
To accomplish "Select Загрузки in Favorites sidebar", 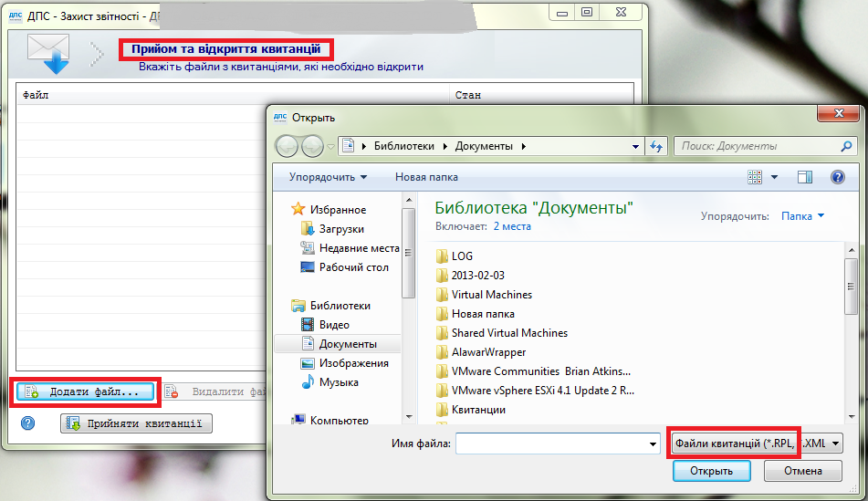I will (x=340, y=229).
